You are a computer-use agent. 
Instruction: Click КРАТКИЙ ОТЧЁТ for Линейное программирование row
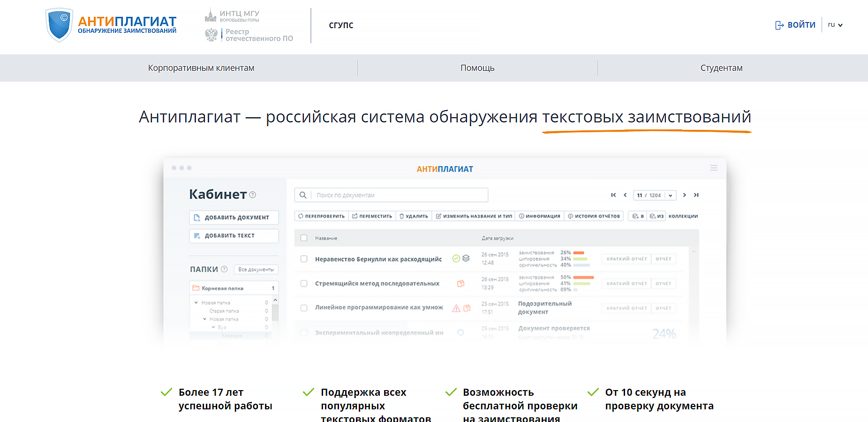pyautogui.click(x=626, y=308)
